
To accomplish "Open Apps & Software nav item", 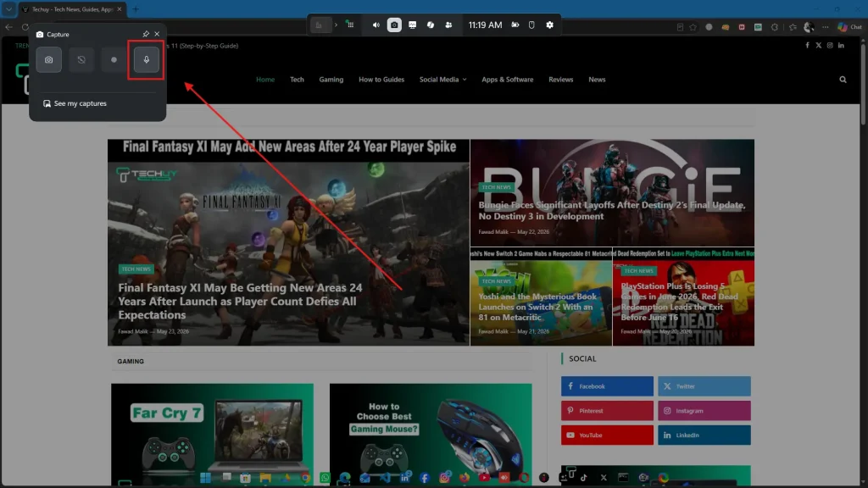I will coord(507,80).
